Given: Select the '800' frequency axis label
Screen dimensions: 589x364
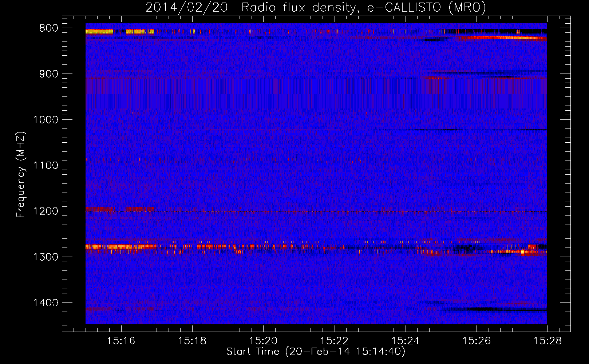Looking at the screenshot, I should tap(49, 28).
